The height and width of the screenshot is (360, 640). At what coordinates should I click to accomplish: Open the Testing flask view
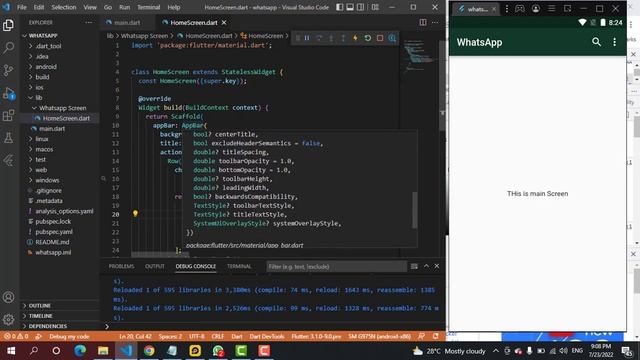click(8, 138)
